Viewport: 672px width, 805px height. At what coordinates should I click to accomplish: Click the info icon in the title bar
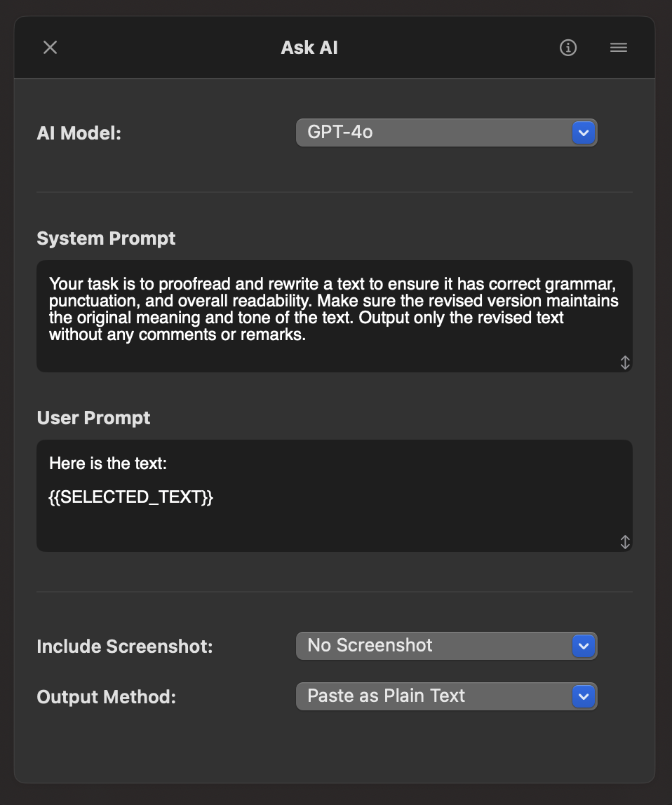[568, 48]
